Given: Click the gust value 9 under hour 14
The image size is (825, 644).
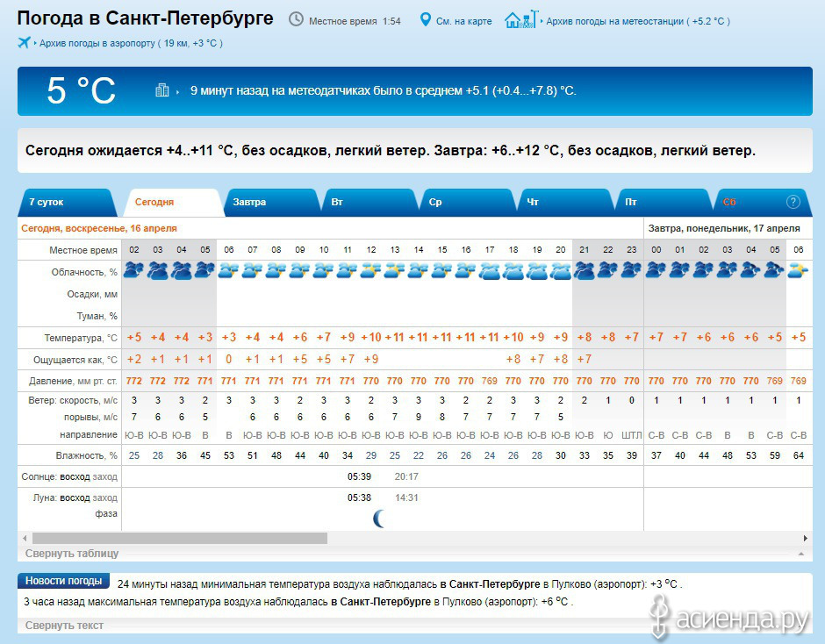Looking at the screenshot, I should click(x=419, y=418).
